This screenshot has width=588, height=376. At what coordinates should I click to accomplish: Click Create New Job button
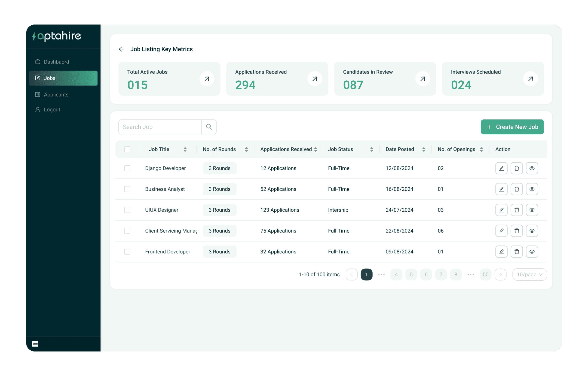pyautogui.click(x=512, y=127)
